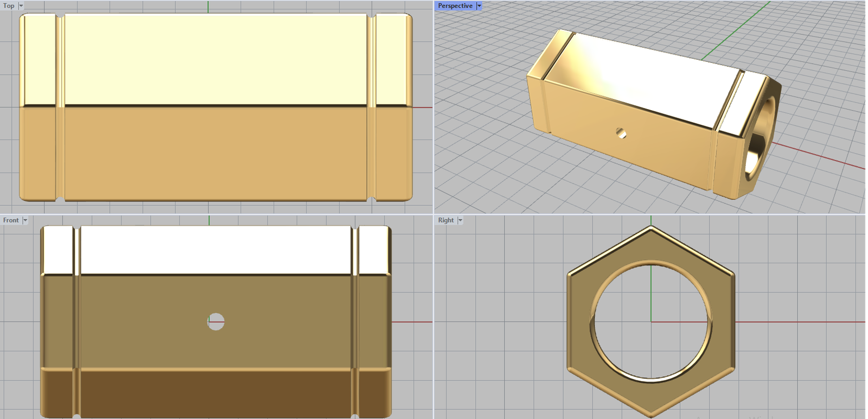
Task: Open the Perspective viewport menu arrow
Action: click(478, 5)
